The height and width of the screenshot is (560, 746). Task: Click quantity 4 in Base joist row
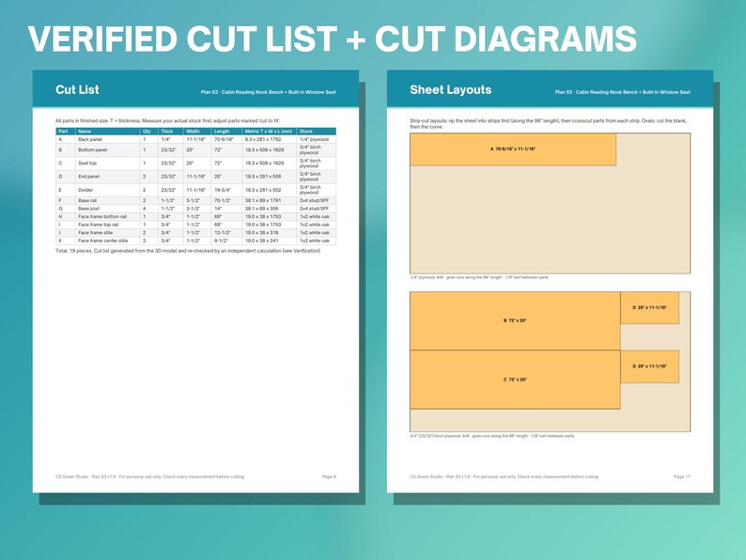pyautogui.click(x=144, y=209)
